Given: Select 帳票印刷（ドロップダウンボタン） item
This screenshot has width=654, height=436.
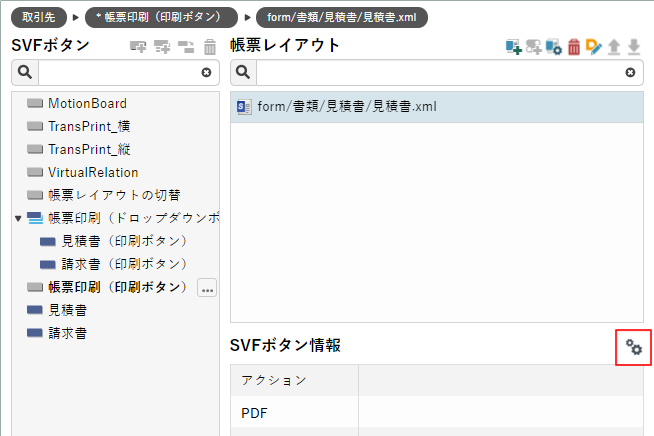Looking at the screenshot, I should [x=133, y=218].
